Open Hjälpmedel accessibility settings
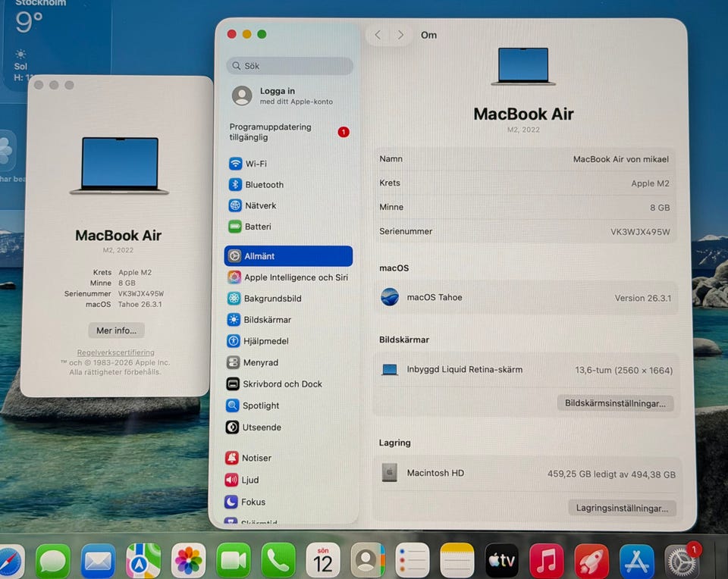This screenshot has height=579, width=728. (265, 341)
